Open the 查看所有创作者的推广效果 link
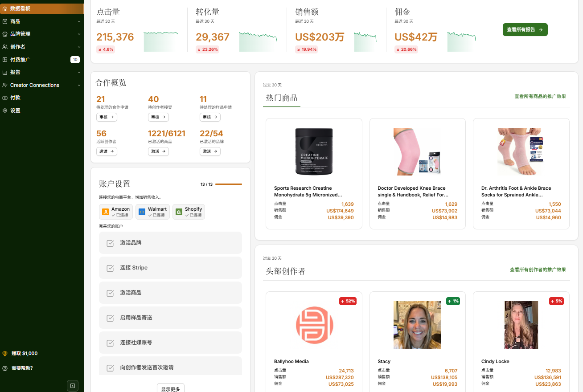 [538, 269]
